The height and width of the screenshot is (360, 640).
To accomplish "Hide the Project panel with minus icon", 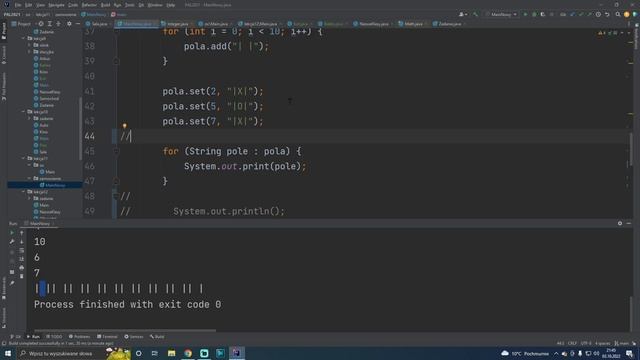I will (78, 24).
